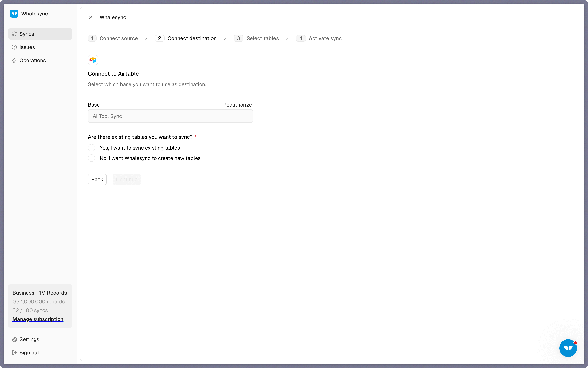The width and height of the screenshot is (588, 368).
Task: Click the 0 / 1,000,000 records text
Action: coord(39,302)
